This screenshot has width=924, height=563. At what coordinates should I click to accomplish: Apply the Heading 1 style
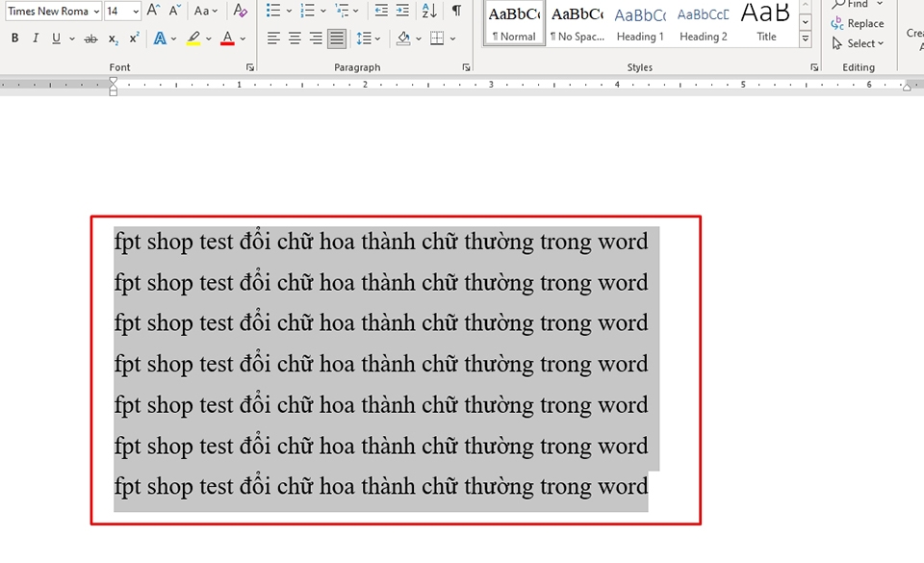pos(640,24)
